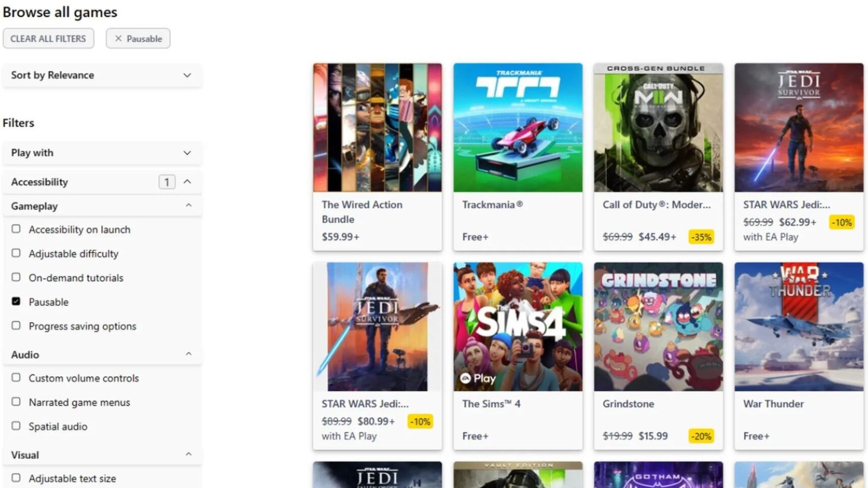Collapse the Audio subsection
868x488 pixels.
click(188, 354)
